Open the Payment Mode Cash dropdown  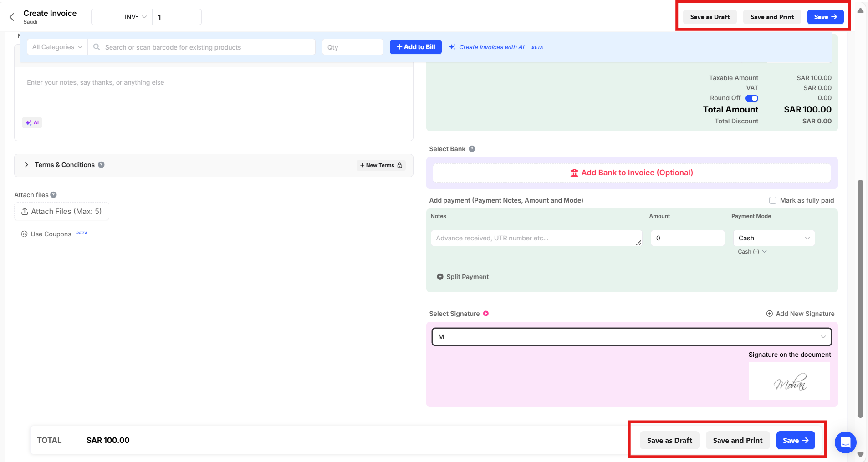pyautogui.click(x=774, y=238)
